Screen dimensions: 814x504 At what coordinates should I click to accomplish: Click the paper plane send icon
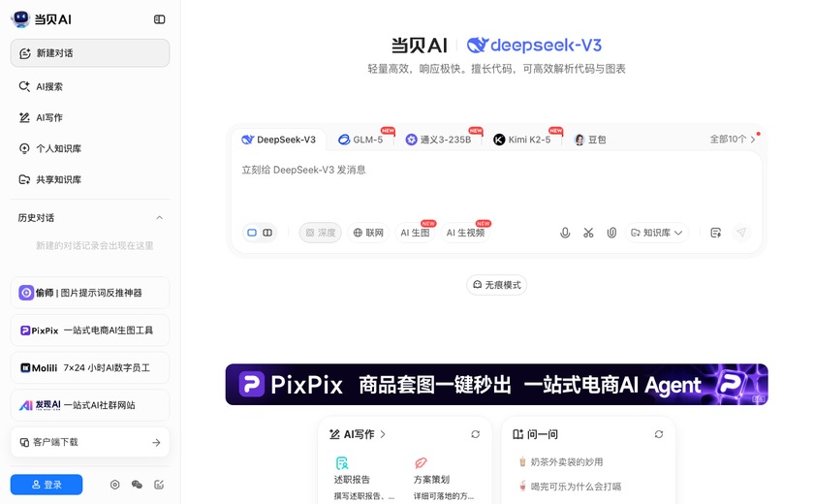point(741,233)
